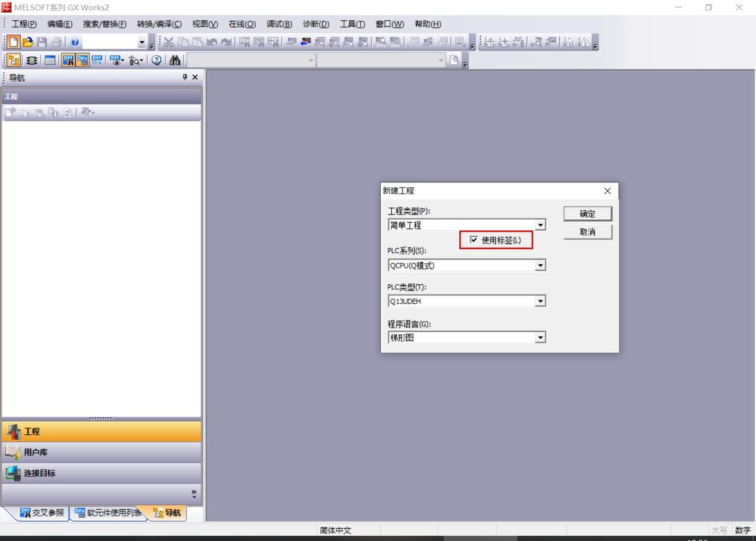Expand the 程序语言 dropdown
Viewport: 756px width, 541px height.
point(540,338)
